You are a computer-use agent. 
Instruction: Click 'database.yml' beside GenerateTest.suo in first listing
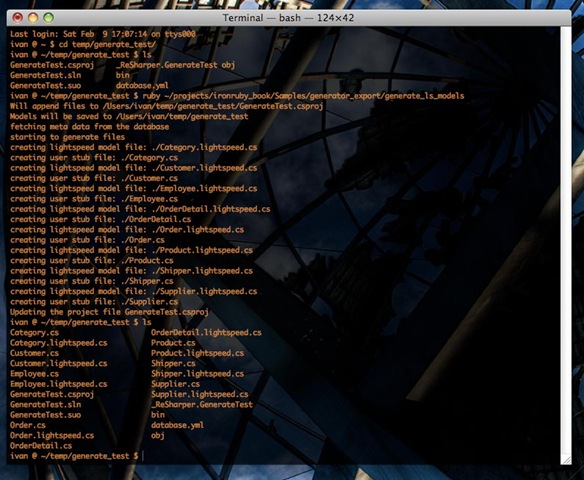[x=142, y=86]
